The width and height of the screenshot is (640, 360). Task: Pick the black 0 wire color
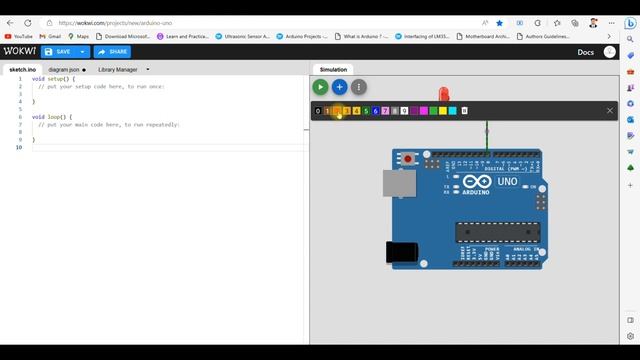coord(318,111)
